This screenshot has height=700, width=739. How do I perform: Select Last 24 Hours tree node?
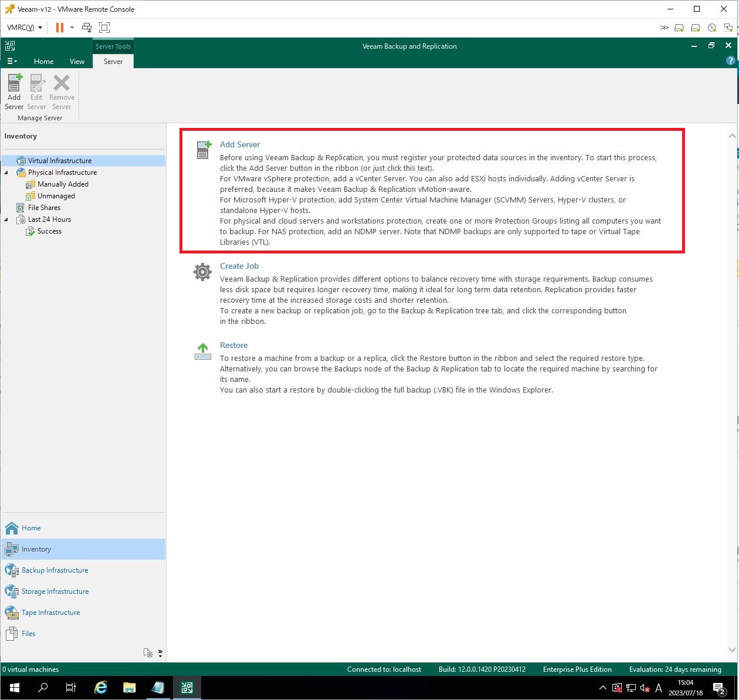click(49, 219)
